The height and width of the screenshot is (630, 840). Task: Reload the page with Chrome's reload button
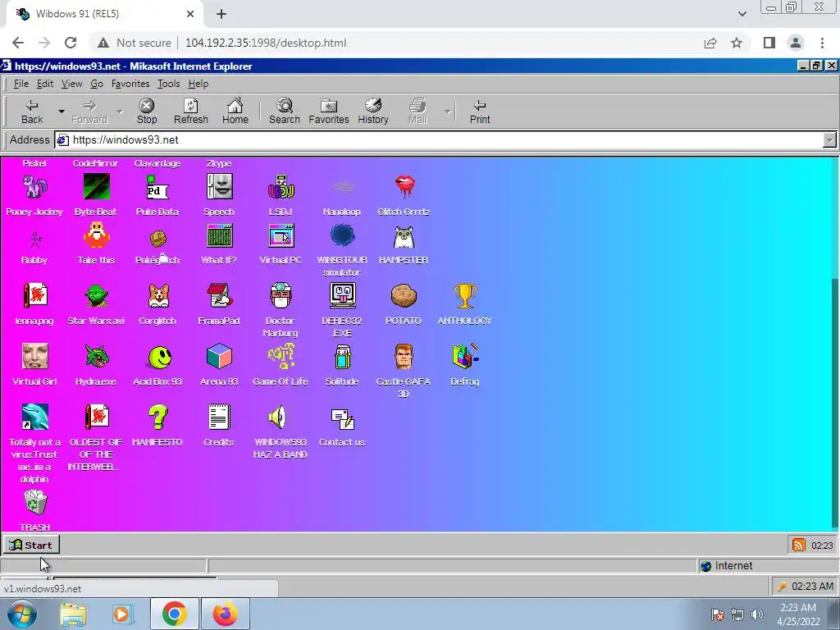click(71, 43)
